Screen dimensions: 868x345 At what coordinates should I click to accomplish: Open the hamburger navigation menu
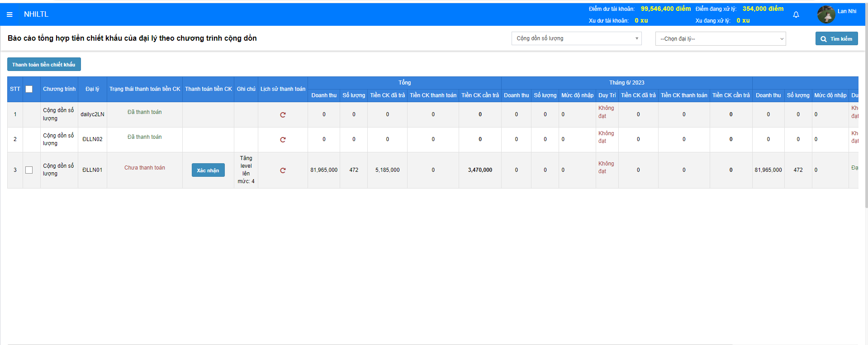9,14
